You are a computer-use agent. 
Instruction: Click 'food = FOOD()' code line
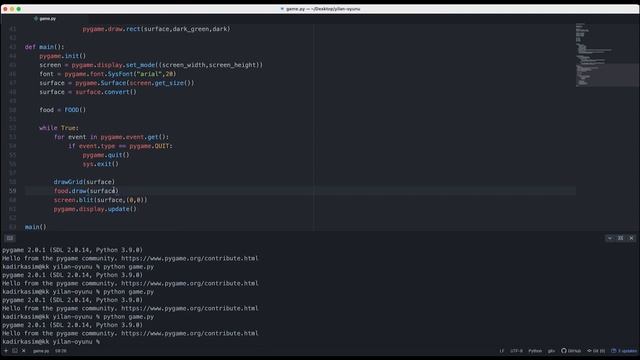62,110
